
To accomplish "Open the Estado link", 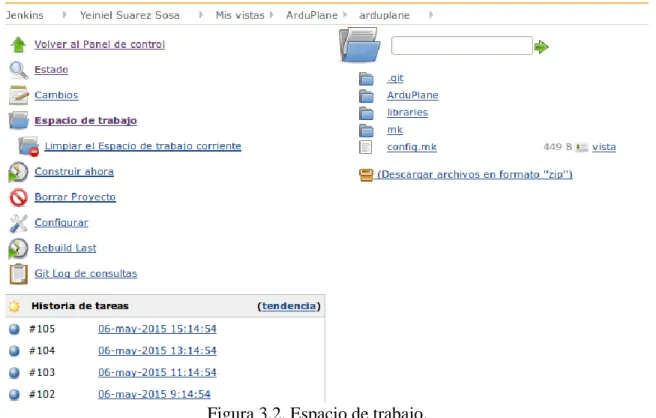I will click(x=51, y=69).
